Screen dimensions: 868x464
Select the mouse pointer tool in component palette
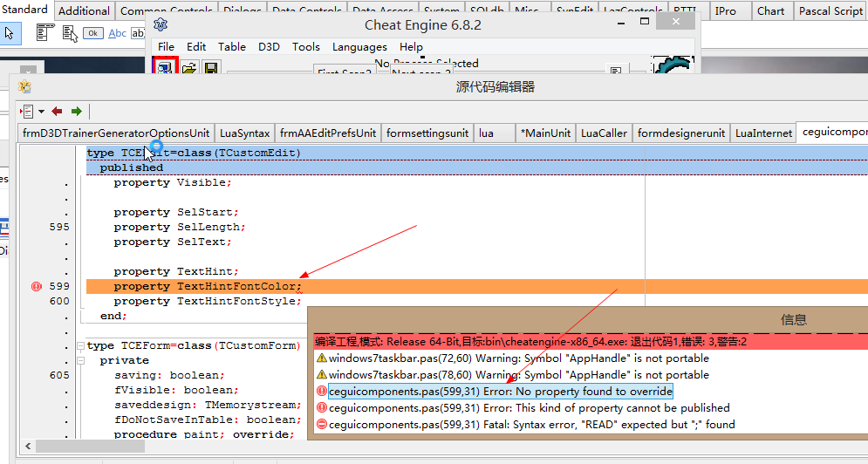pyautogui.click(x=10, y=33)
